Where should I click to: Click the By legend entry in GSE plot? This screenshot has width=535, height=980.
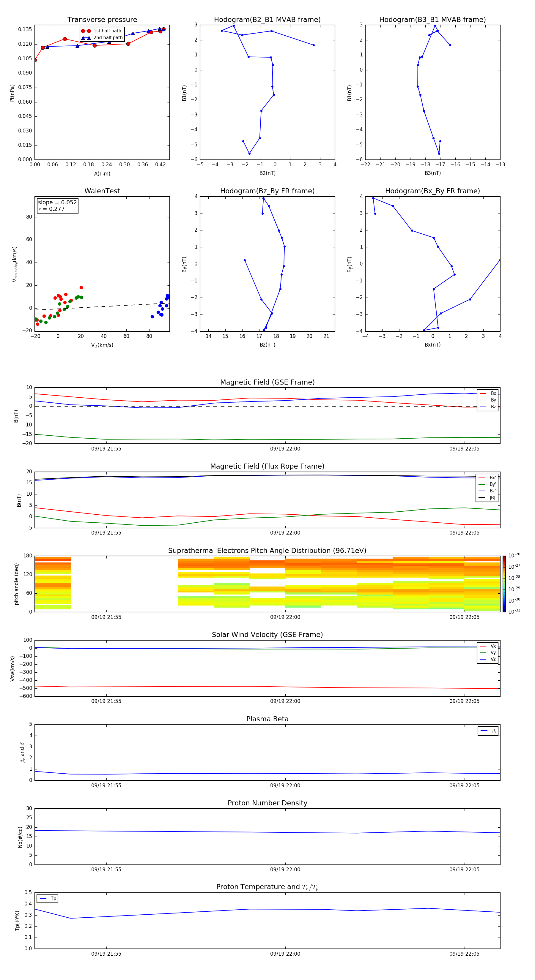[x=488, y=400]
